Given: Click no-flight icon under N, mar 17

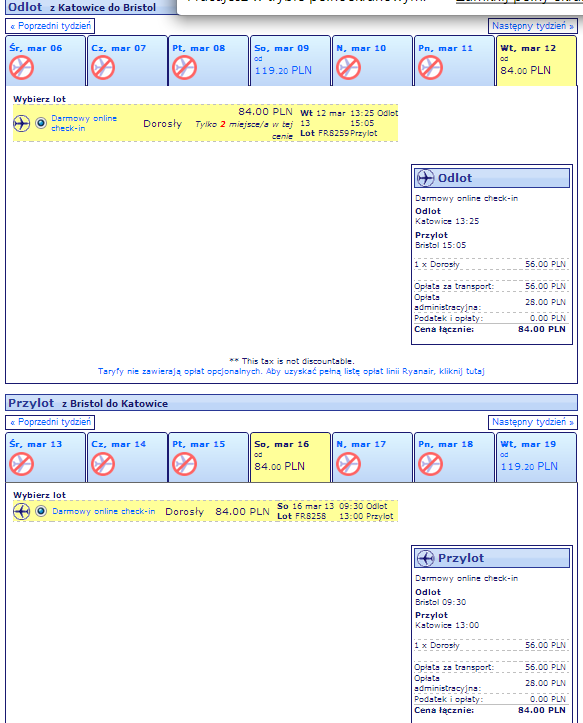Looking at the screenshot, I should point(349,464).
